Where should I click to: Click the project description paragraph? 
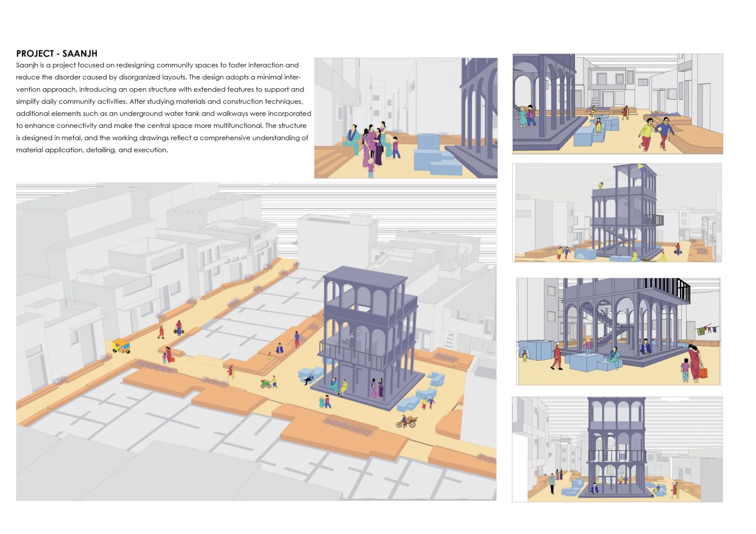click(x=163, y=108)
